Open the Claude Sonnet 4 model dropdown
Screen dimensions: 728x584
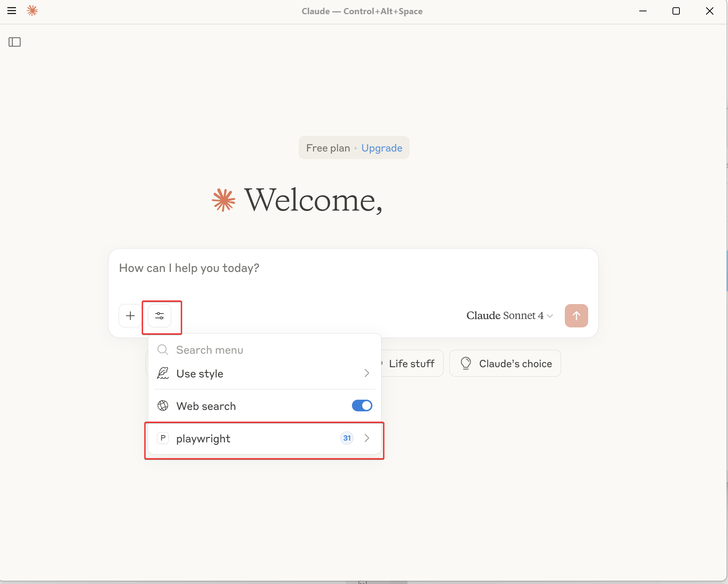point(509,316)
